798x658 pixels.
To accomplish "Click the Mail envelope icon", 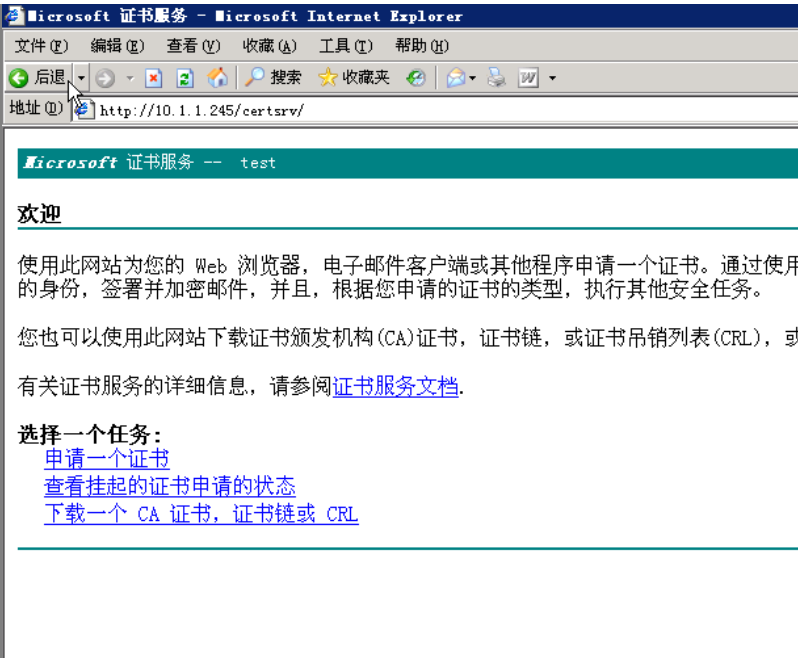I will [x=455, y=78].
